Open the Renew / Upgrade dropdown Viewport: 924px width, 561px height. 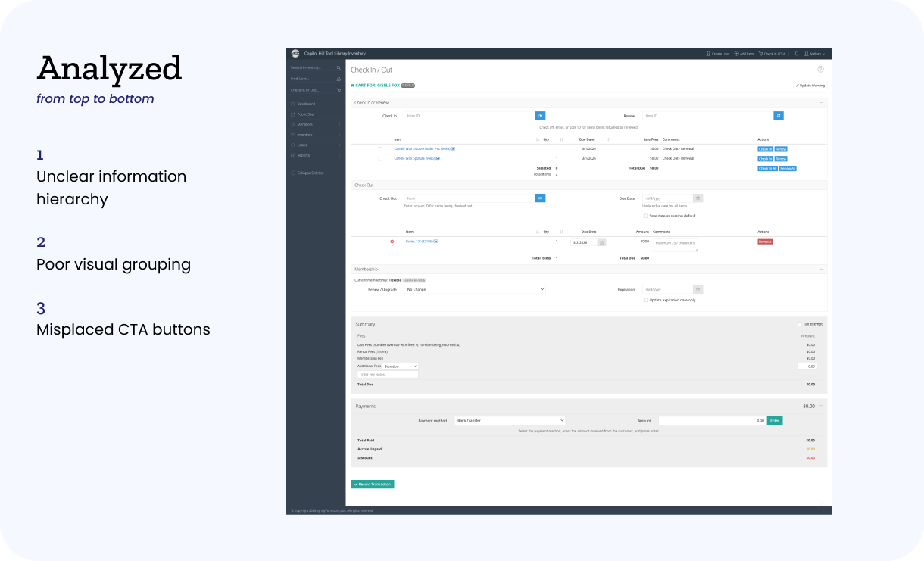(x=475, y=289)
